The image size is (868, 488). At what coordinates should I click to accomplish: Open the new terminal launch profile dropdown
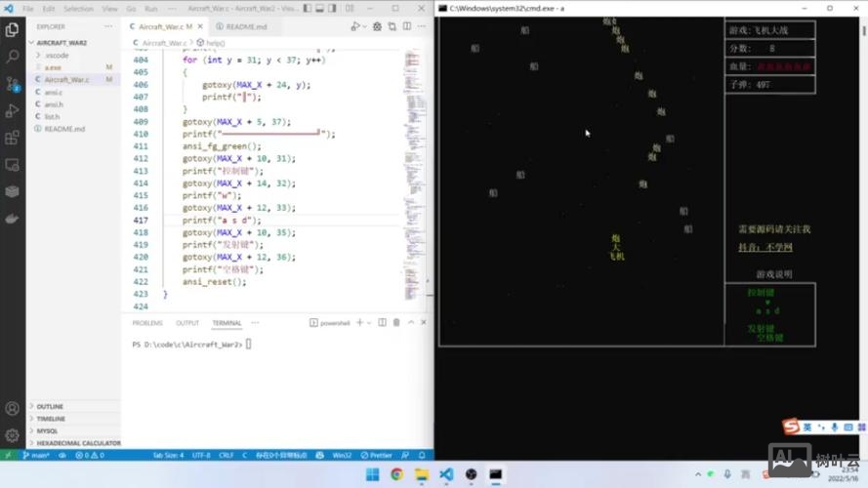coord(370,322)
